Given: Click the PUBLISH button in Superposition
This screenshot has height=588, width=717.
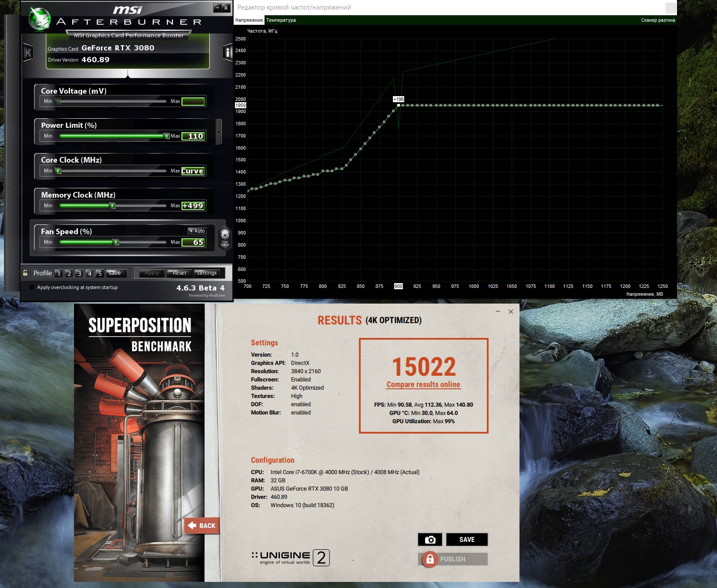Looking at the screenshot, I should (453, 559).
